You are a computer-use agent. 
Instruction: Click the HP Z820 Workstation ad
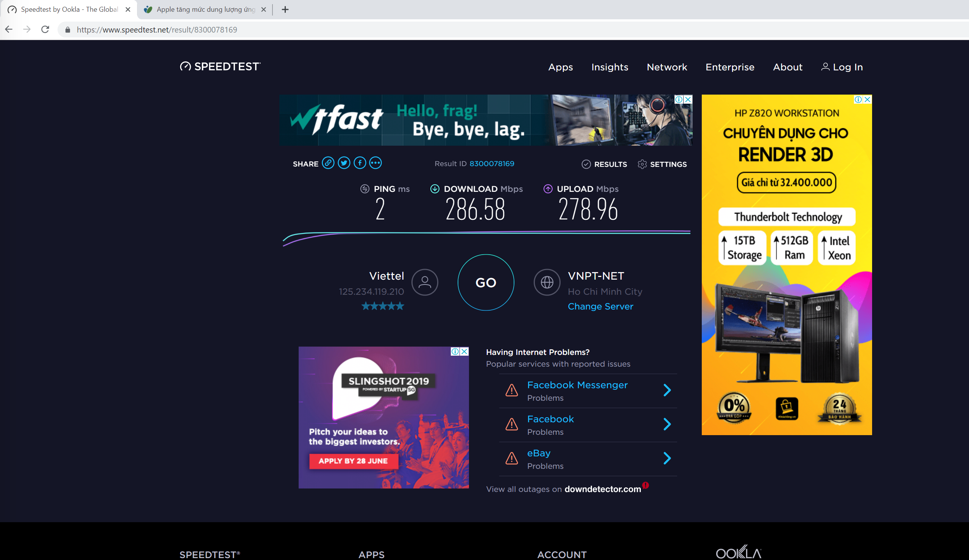pyautogui.click(x=787, y=265)
